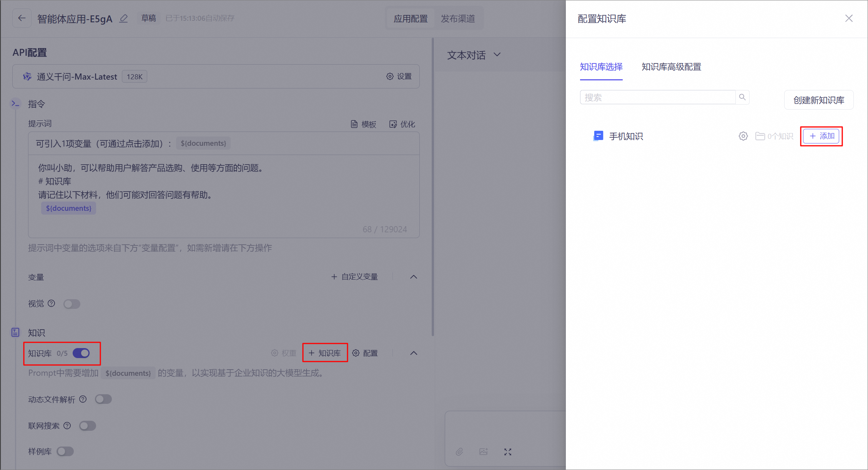Click the search magnifier icon
Image resolution: width=868 pixels, height=470 pixels.
tap(742, 97)
